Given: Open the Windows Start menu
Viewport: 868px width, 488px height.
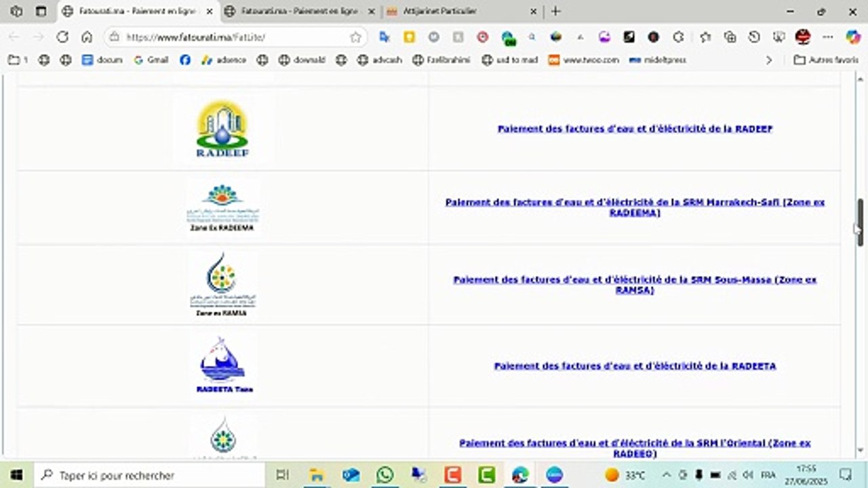Looking at the screenshot, I should [16, 475].
